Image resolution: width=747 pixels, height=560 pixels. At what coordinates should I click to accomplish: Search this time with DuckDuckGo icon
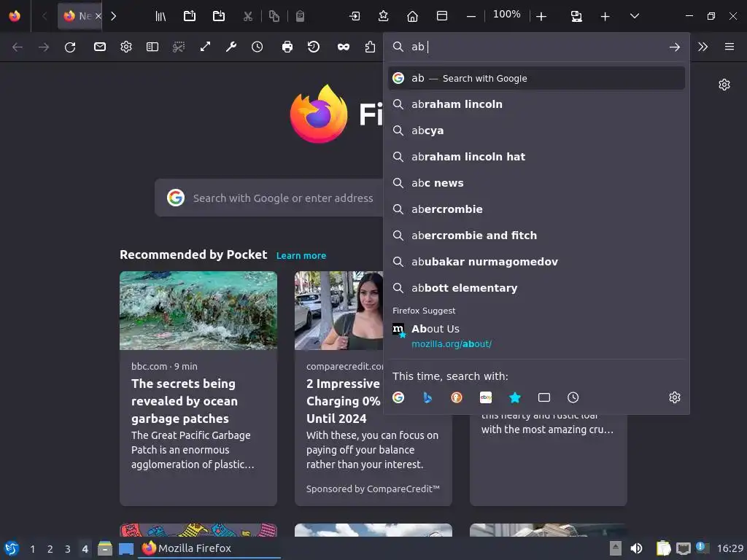(457, 397)
